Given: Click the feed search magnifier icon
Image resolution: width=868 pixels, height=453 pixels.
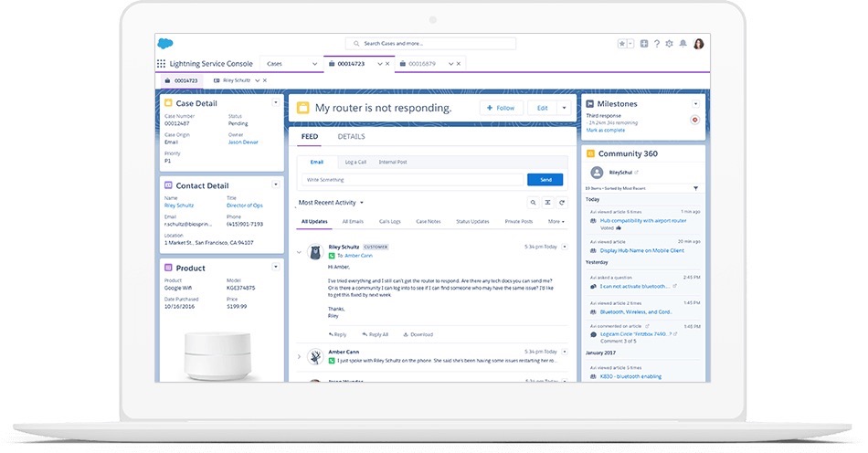Looking at the screenshot, I should coord(534,203).
